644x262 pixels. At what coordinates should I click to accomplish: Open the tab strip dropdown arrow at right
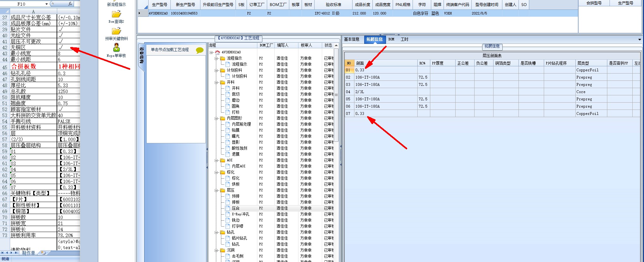pos(640,39)
